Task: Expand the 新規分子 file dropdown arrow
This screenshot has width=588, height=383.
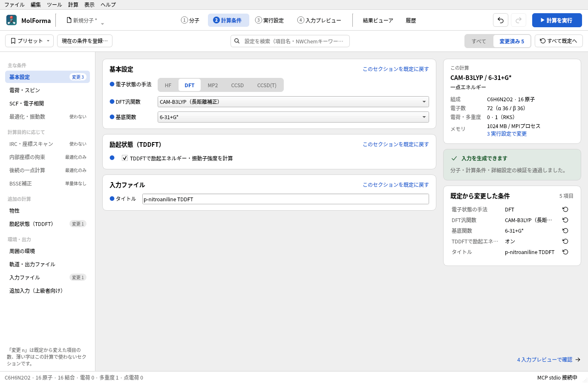Action: point(102,24)
